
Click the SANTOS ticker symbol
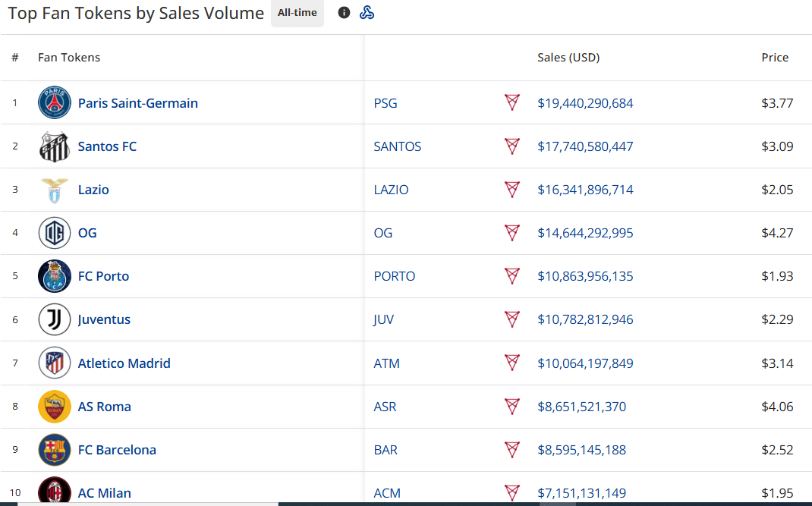(397, 146)
